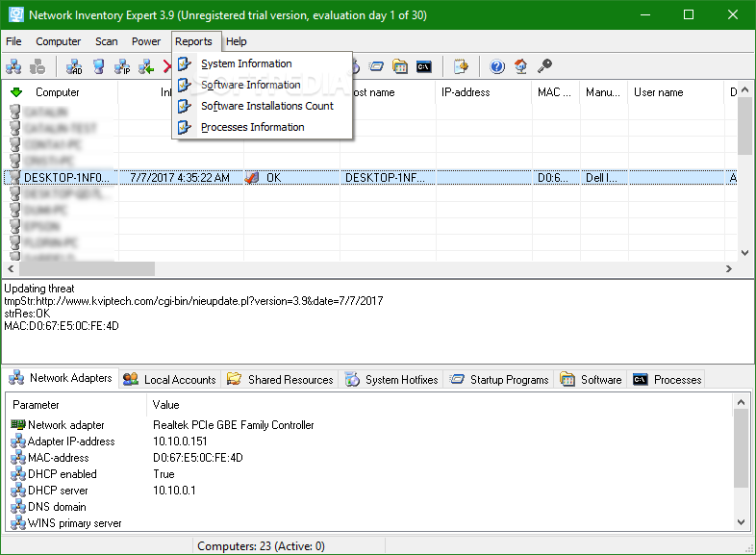Click the notepad report toolbar icon

click(x=461, y=66)
